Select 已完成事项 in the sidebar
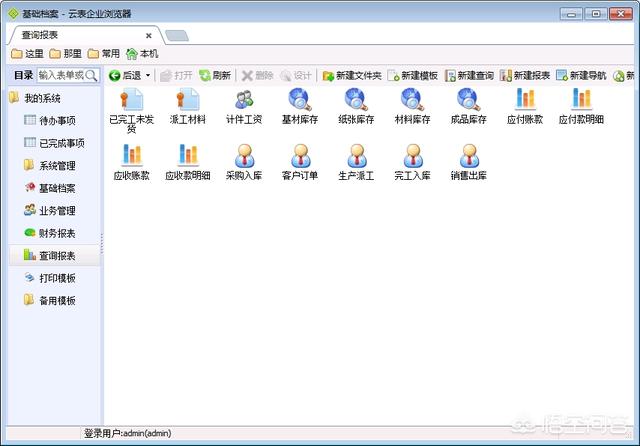The height and width of the screenshot is (446, 640). pyautogui.click(x=54, y=143)
